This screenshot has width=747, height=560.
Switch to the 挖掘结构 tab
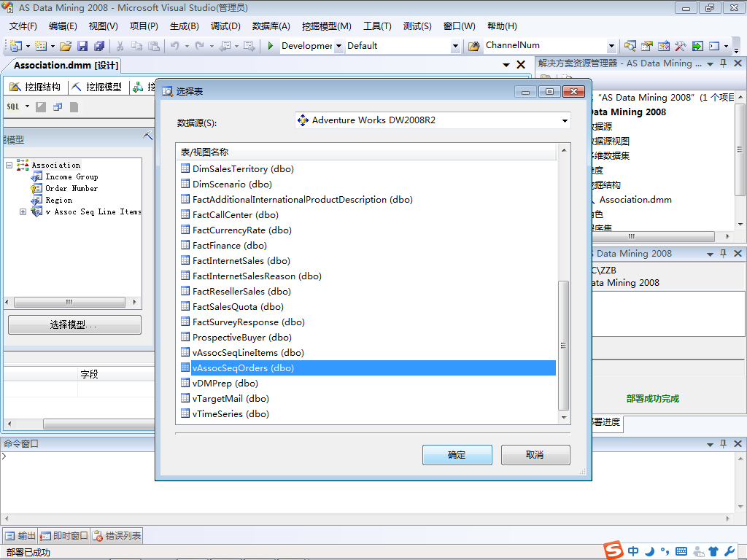point(36,87)
